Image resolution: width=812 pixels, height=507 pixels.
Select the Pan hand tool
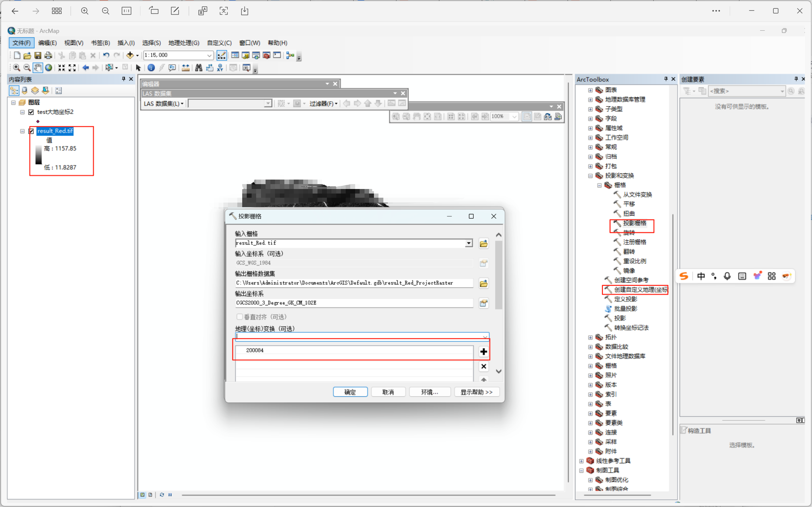(38, 68)
